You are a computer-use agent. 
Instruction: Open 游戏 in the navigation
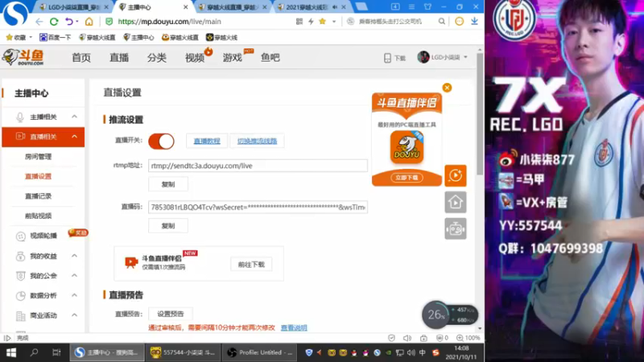[x=233, y=57]
